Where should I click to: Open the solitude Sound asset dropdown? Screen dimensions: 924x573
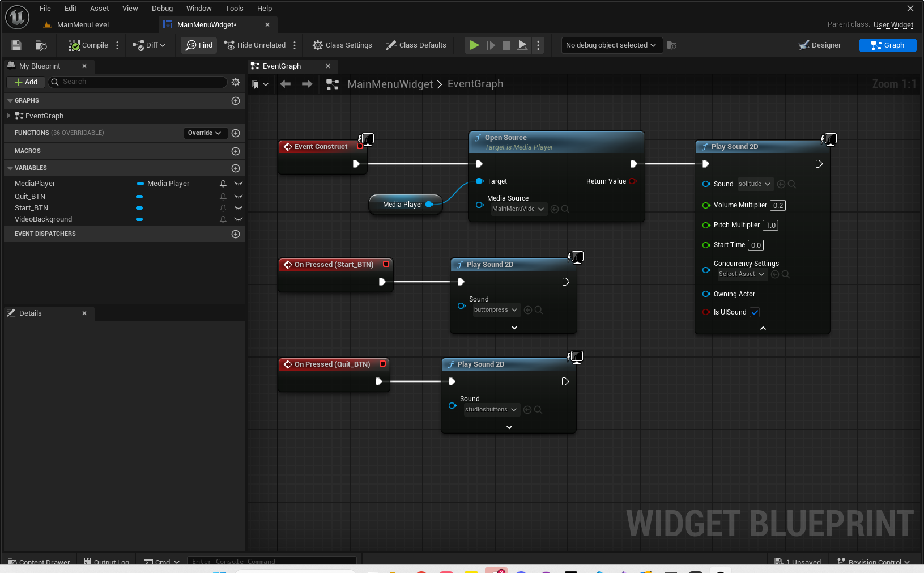pyautogui.click(x=755, y=184)
